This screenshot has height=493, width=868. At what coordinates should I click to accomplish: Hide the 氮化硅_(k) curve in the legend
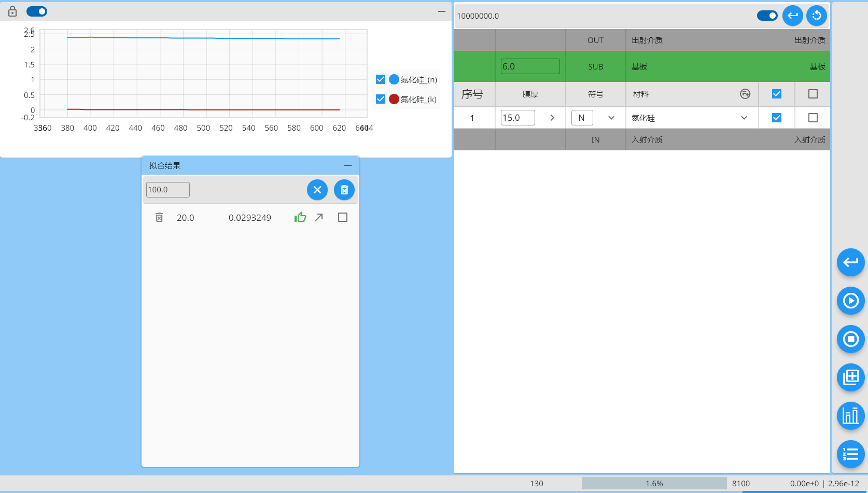pyautogui.click(x=381, y=98)
